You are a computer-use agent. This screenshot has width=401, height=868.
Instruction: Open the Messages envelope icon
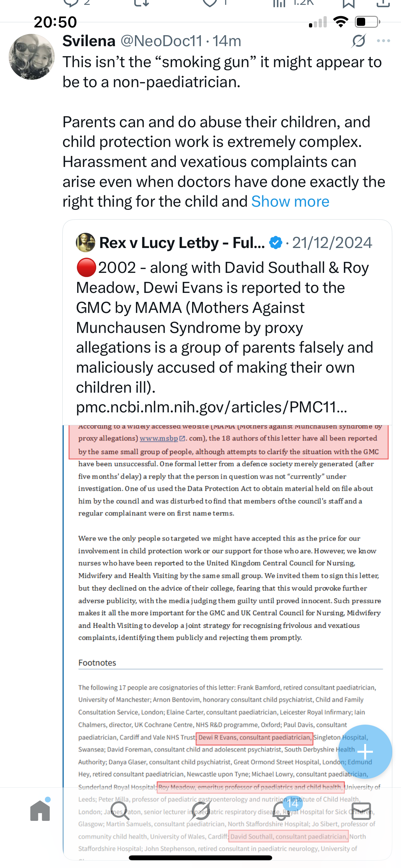[361, 811]
